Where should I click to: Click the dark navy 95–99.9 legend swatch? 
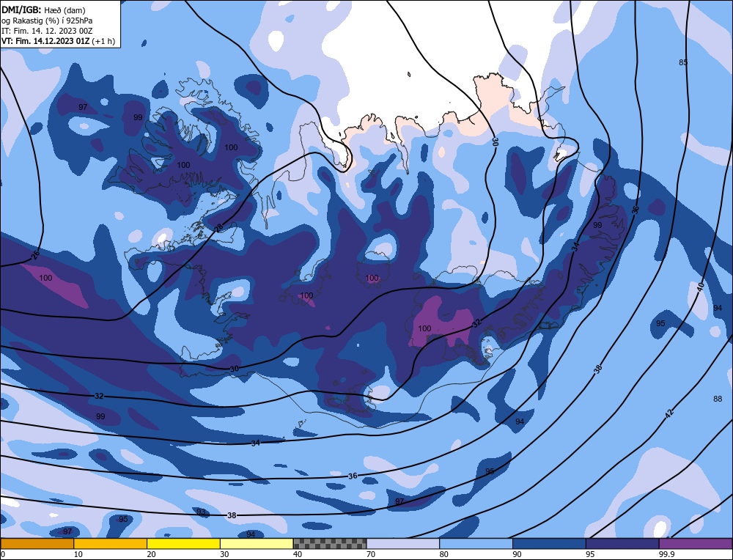pyautogui.click(x=622, y=544)
